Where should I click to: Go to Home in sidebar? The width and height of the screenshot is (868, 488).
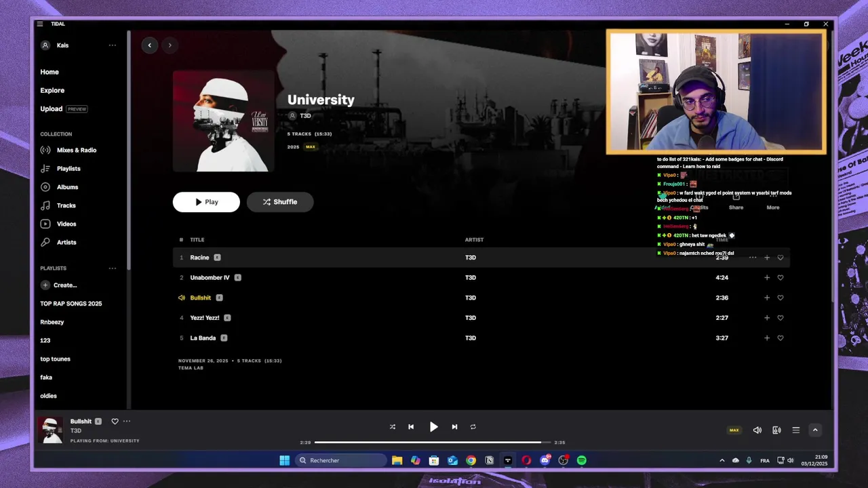[50, 72]
